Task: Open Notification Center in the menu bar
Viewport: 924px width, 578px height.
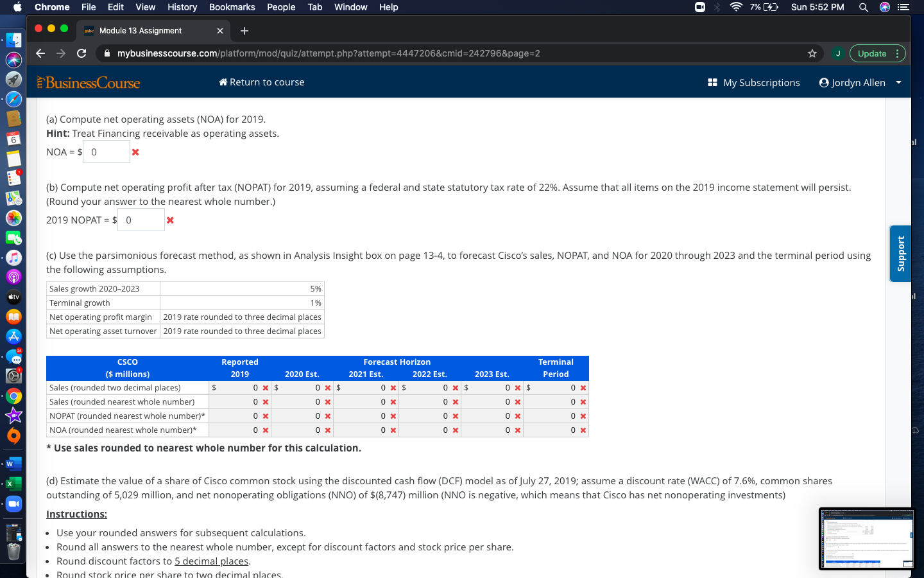Action: pos(905,8)
